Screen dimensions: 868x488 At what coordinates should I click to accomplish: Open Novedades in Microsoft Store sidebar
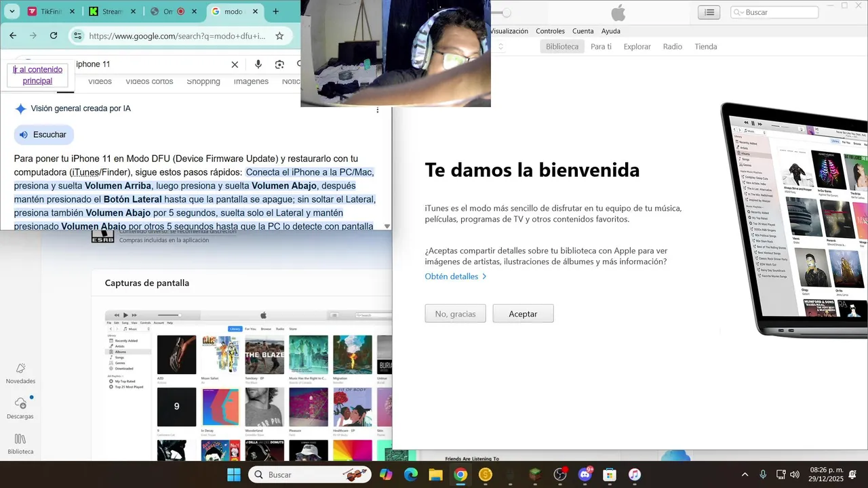(x=20, y=373)
